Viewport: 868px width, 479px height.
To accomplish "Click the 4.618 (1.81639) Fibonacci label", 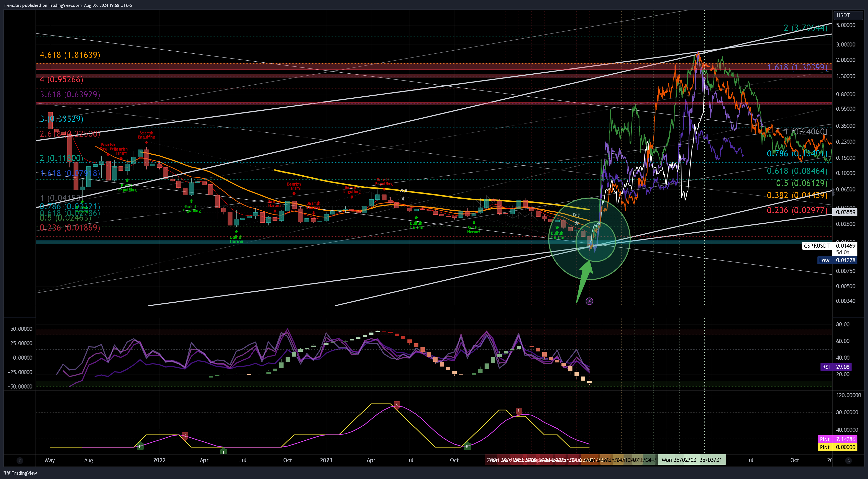I will tap(70, 55).
